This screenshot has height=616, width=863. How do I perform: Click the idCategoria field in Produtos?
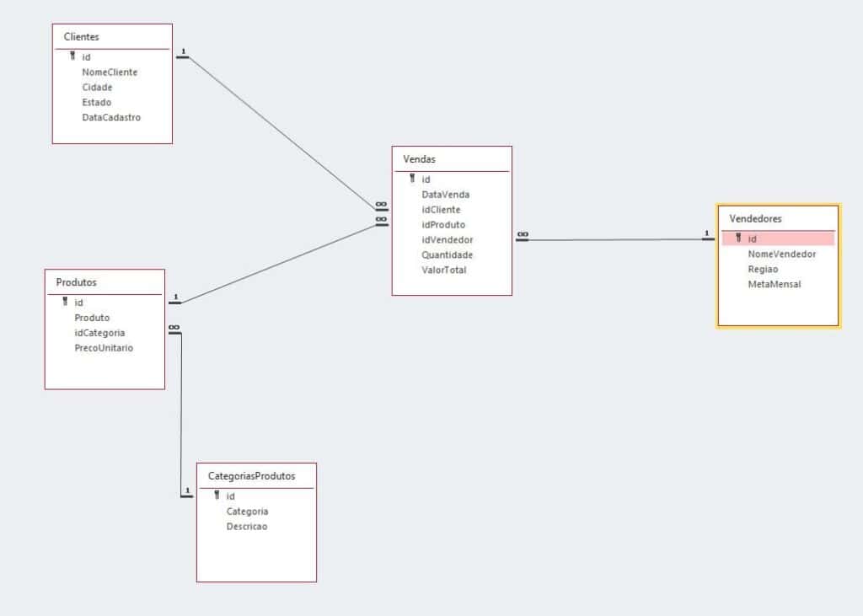pos(99,333)
